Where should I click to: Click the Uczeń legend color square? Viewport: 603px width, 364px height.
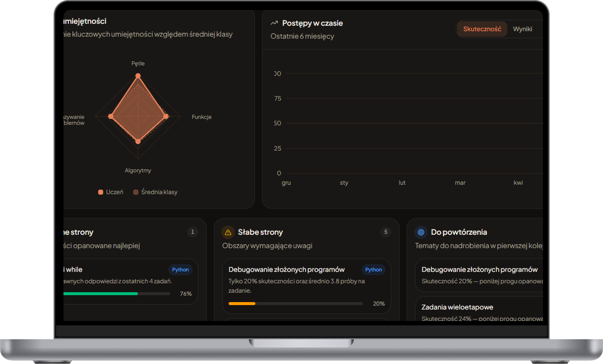[101, 192]
